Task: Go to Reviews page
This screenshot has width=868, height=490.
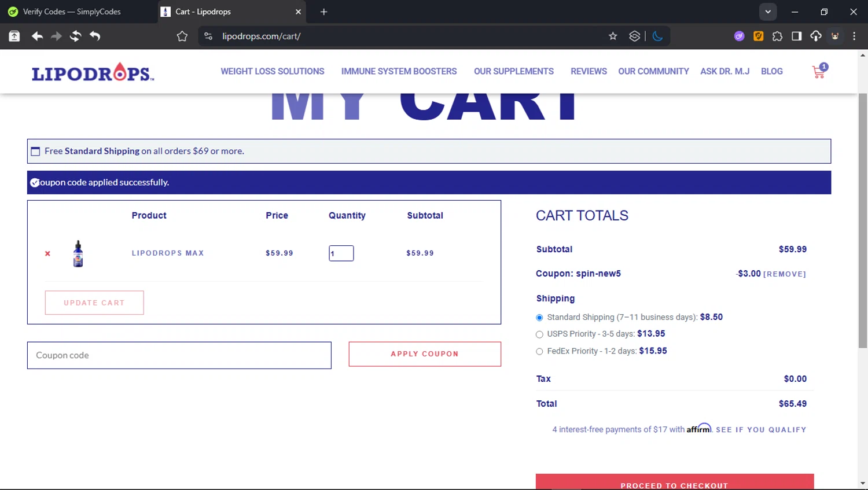Action: [x=589, y=71]
